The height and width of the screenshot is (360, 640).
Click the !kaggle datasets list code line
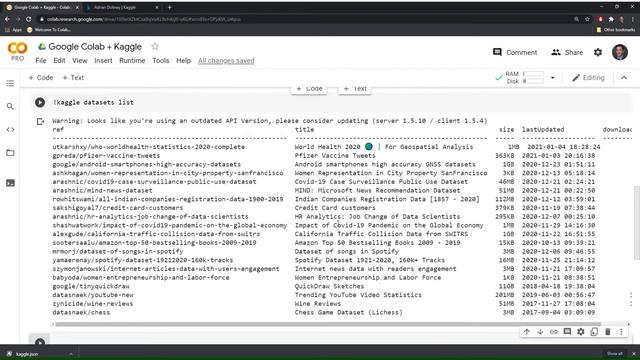[93, 102]
